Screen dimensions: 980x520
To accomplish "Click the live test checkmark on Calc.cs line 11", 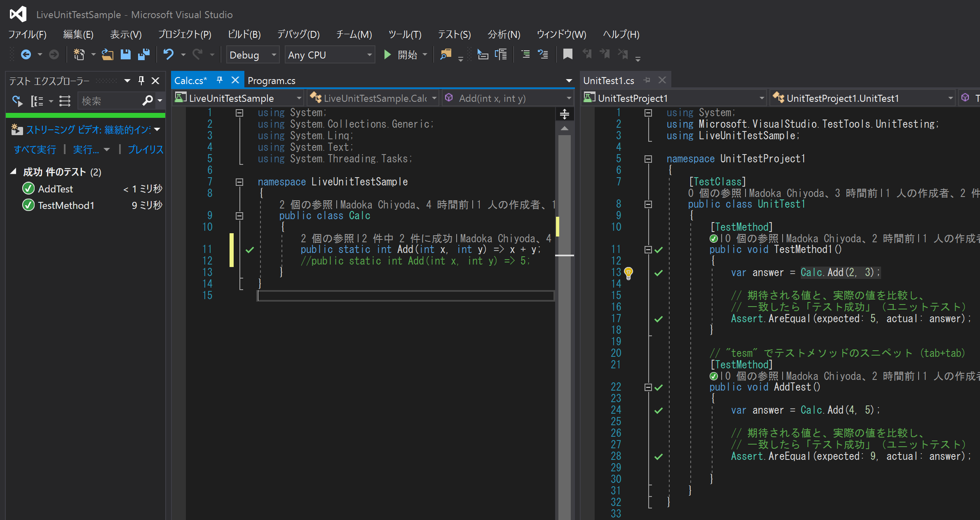I will [249, 250].
